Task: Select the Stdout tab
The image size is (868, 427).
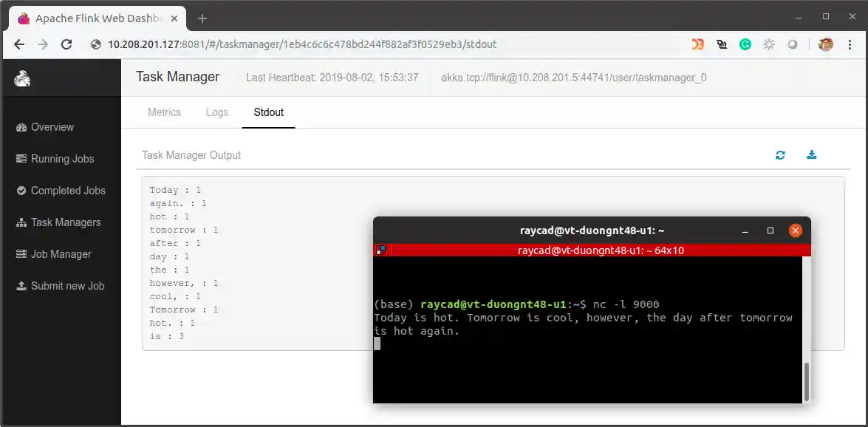Action: click(268, 112)
